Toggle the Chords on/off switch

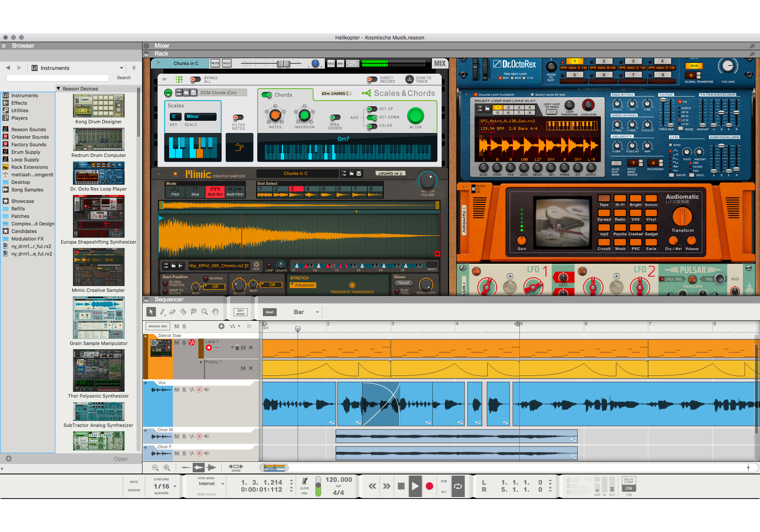[267, 95]
